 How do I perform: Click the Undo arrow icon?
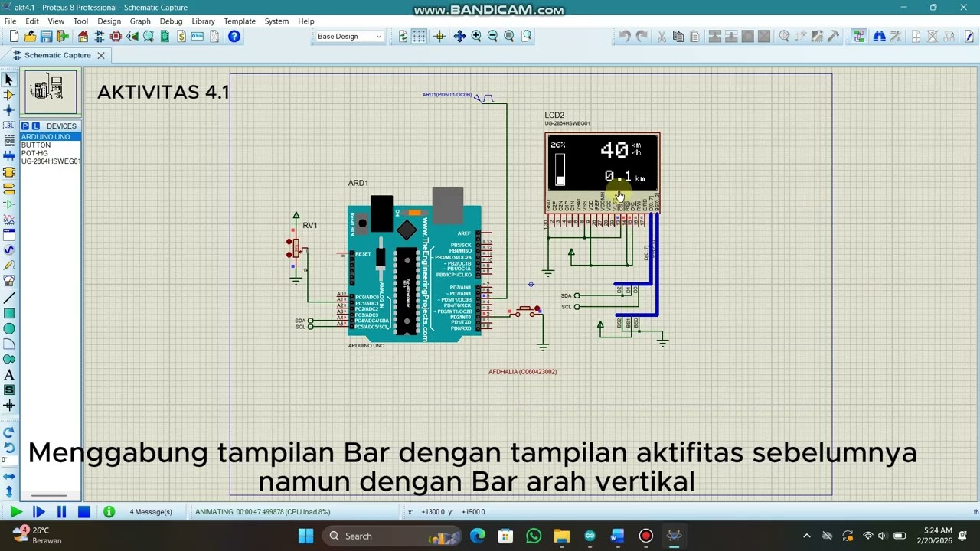click(x=625, y=36)
